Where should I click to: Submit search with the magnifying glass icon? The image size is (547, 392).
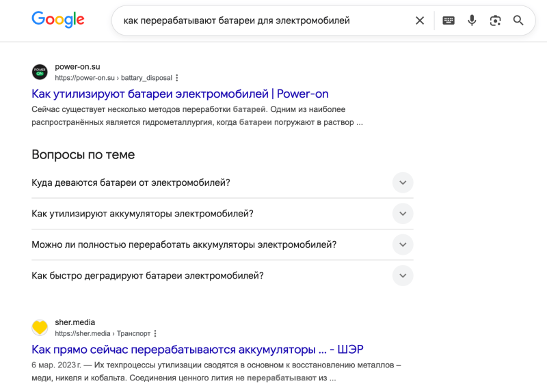518,20
